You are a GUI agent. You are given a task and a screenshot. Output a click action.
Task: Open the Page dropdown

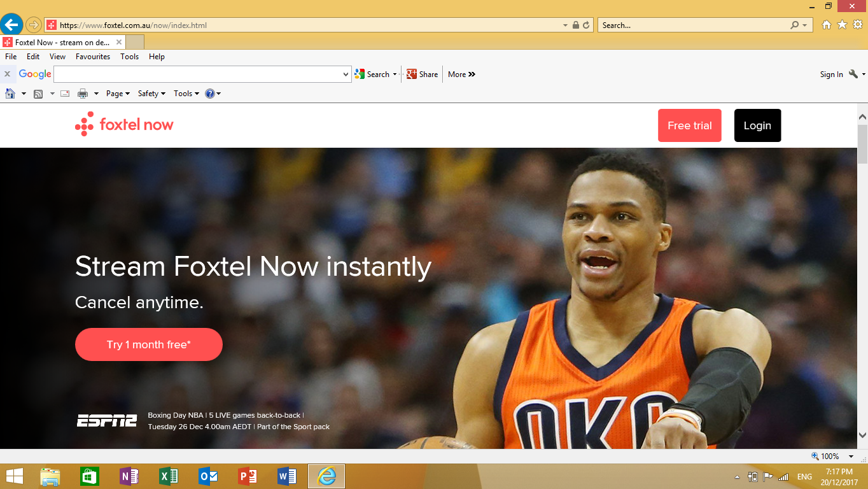coord(116,93)
